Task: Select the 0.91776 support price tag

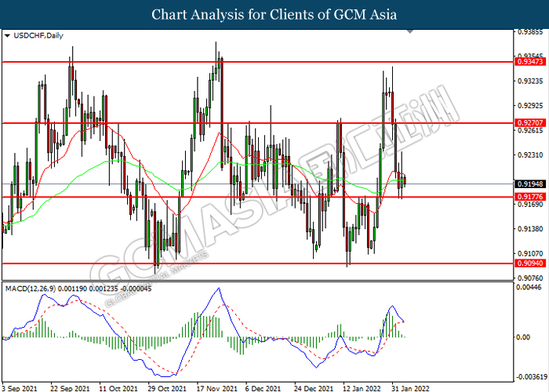Action: tap(530, 197)
